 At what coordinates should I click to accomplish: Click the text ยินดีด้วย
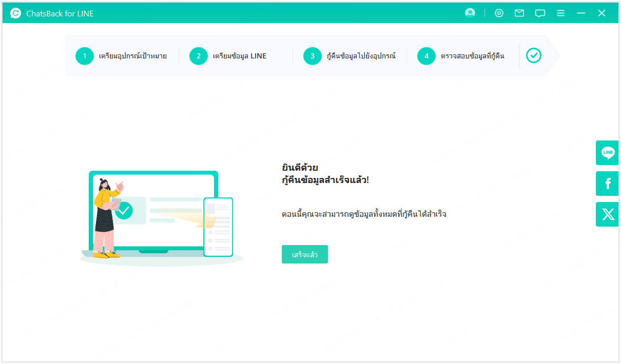tap(300, 168)
